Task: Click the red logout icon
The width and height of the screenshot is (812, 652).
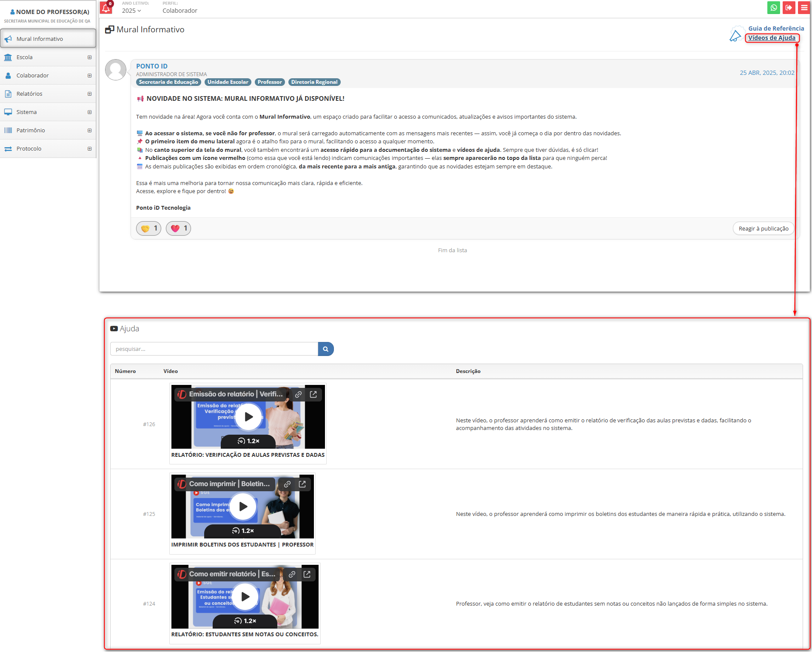Action: coord(789,8)
